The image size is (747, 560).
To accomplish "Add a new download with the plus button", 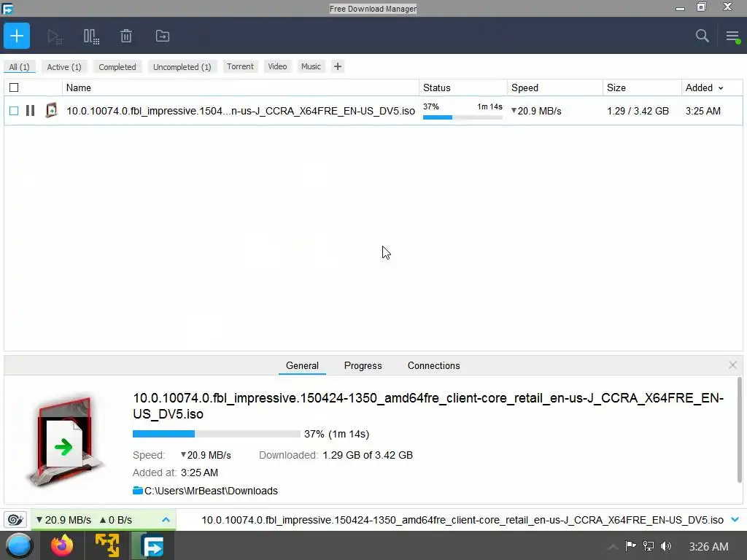I will [17, 36].
